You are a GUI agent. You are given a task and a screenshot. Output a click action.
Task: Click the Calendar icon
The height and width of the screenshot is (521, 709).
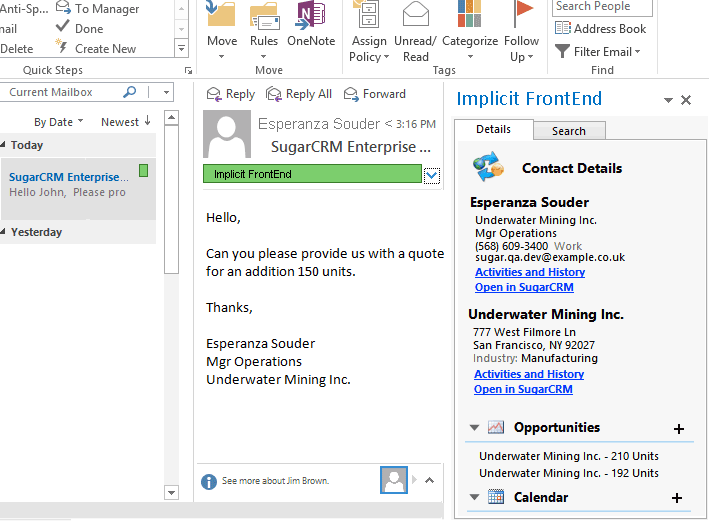point(496,497)
